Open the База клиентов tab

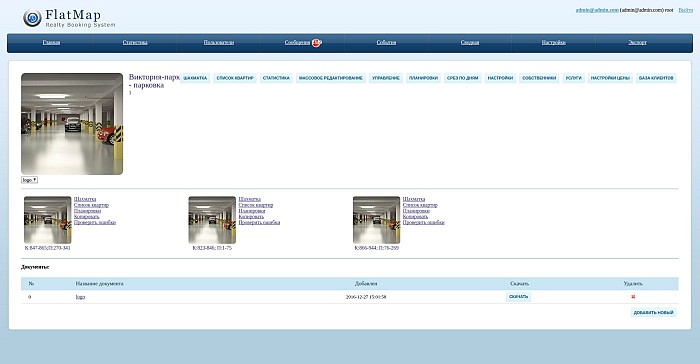(656, 78)
